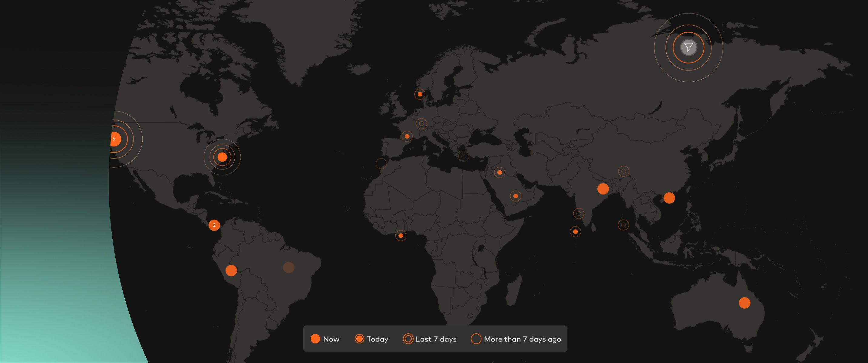
Task: Open the cluster marker labeled 6
Action: pyautogui.click(x=114, y=139)
